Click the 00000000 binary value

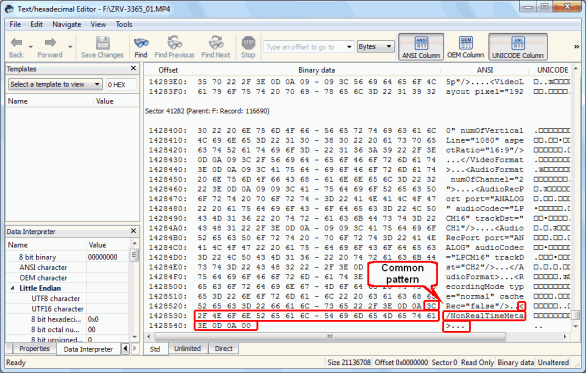tap(102, 257)
